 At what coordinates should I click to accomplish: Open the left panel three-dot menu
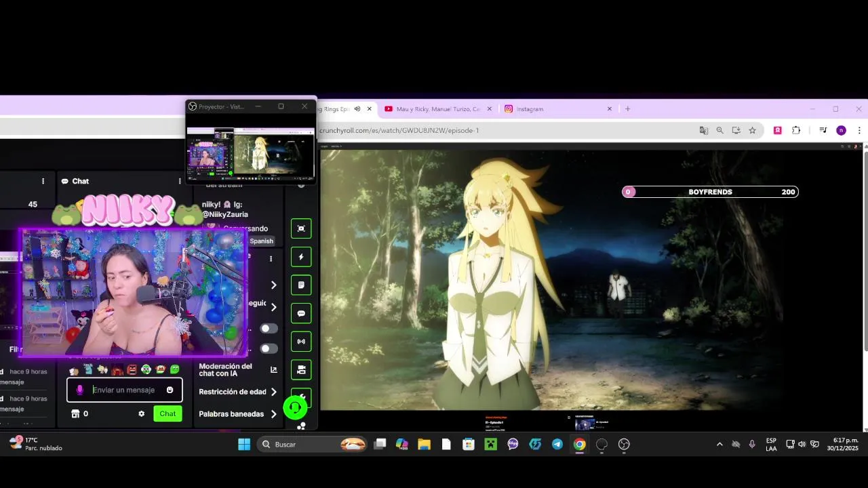pos(43,181)
